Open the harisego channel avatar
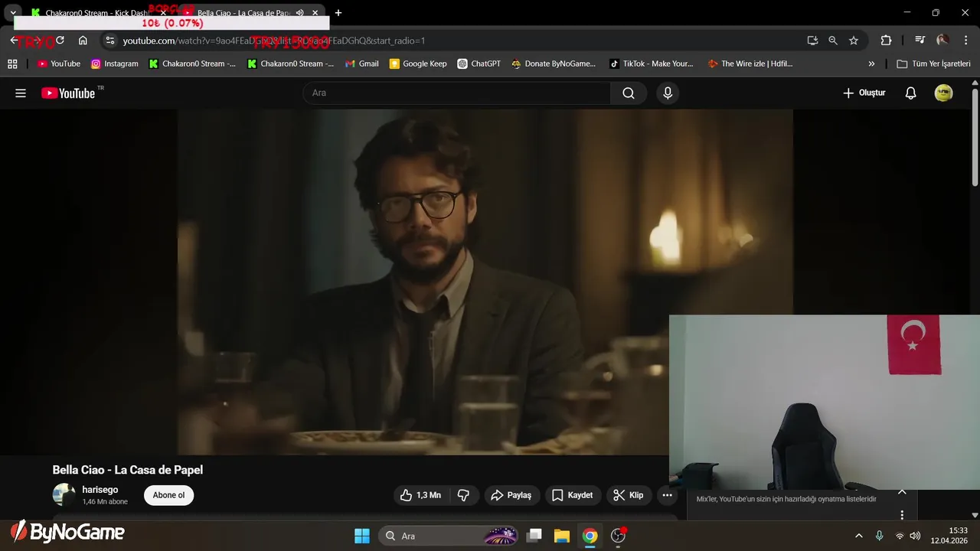 point(64,495)
